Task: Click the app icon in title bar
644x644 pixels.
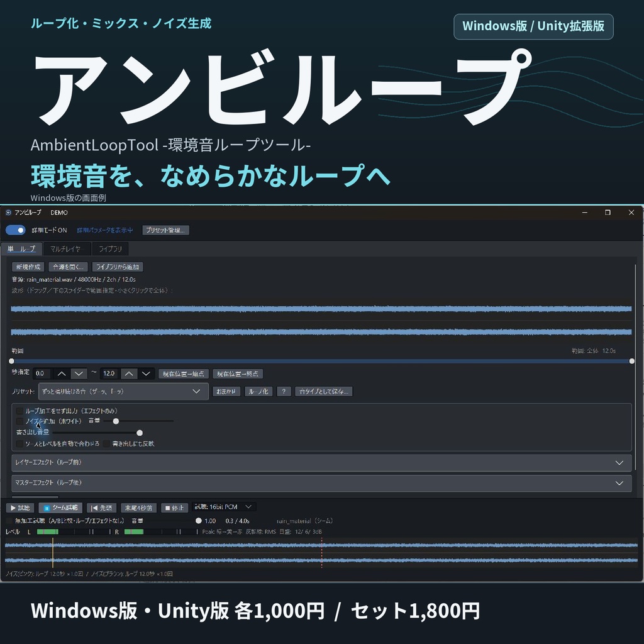Action: click(8, 213)
